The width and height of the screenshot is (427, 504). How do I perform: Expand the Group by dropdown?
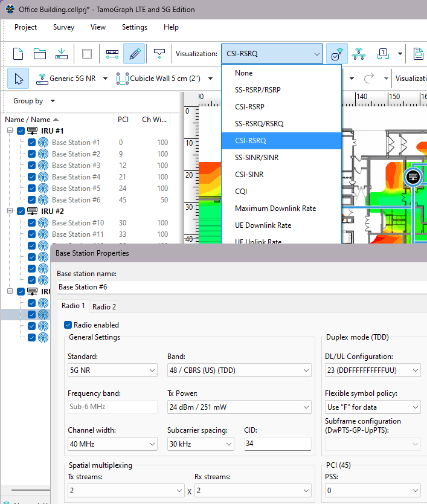pos(34,101)
